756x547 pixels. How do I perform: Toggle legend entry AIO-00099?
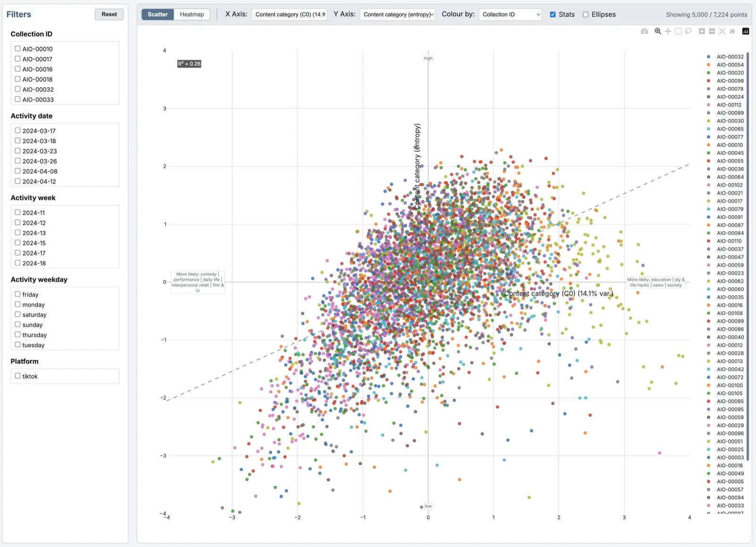(725, 321)
